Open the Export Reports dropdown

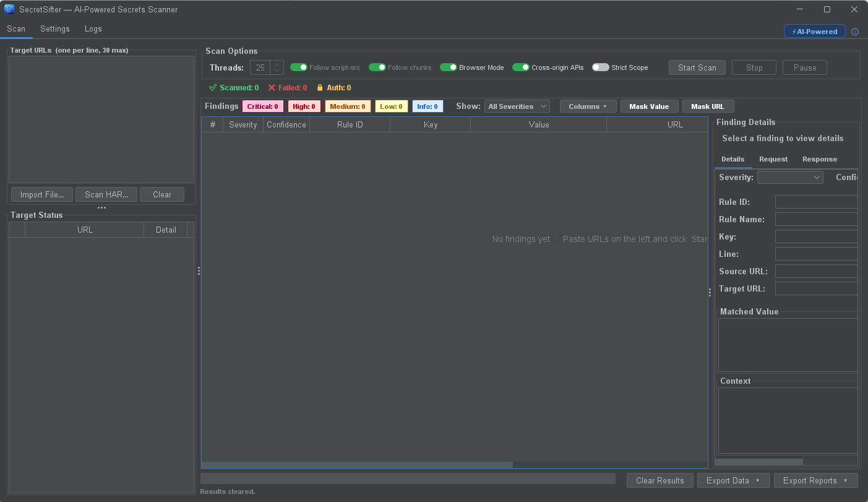tap(815, 480)
